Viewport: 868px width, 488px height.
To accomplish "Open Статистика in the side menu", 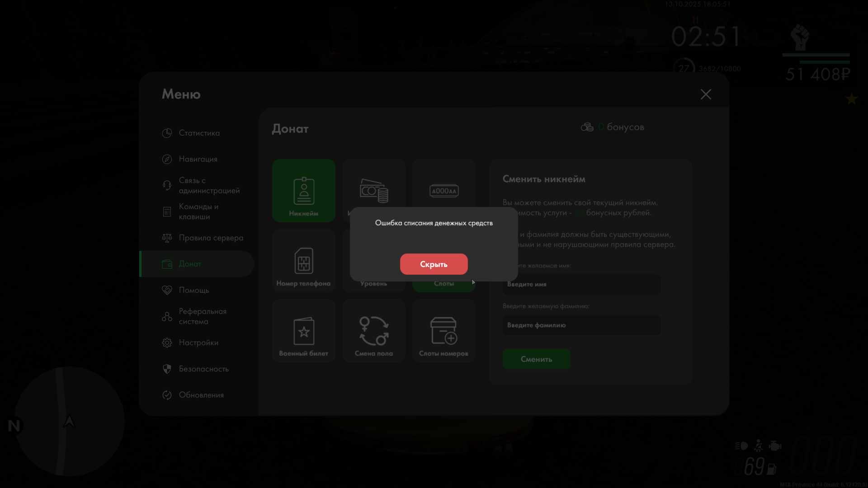I will coord(199,133).
